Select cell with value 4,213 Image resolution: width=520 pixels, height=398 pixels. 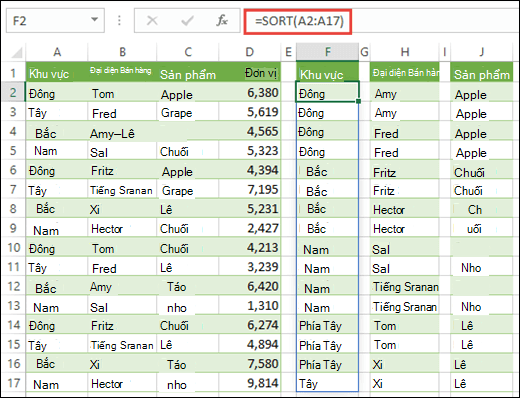point(249,247)
